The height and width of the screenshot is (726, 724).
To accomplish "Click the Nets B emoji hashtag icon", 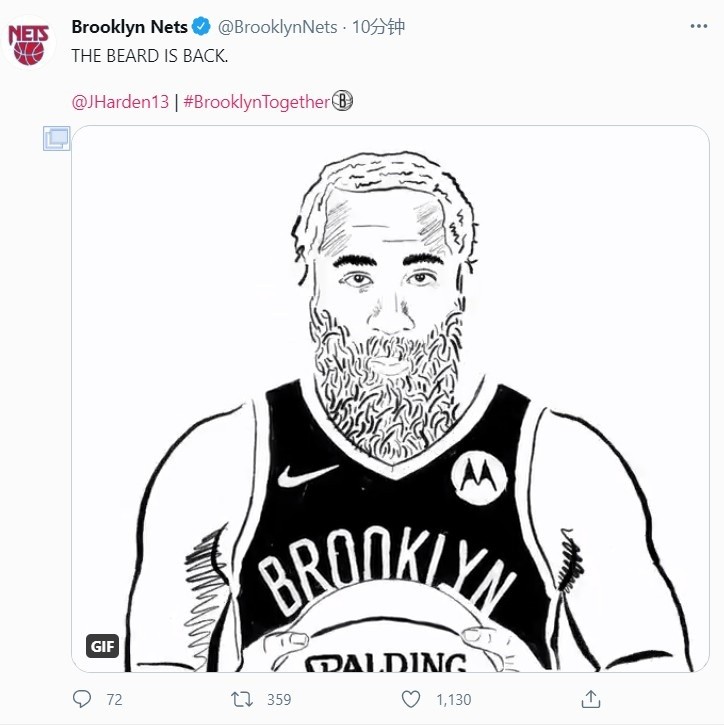I will 343,100.
